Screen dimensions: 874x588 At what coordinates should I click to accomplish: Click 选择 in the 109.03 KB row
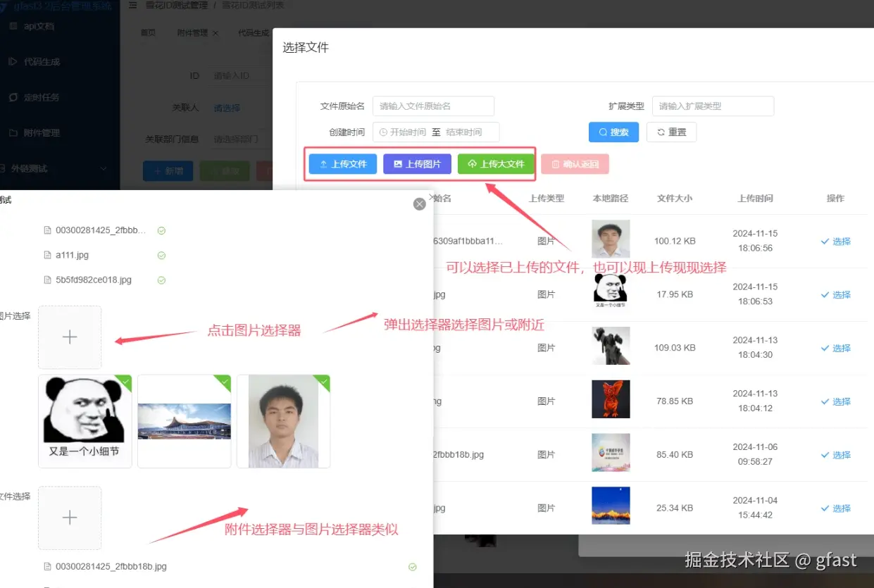click(x=835, y=349)
